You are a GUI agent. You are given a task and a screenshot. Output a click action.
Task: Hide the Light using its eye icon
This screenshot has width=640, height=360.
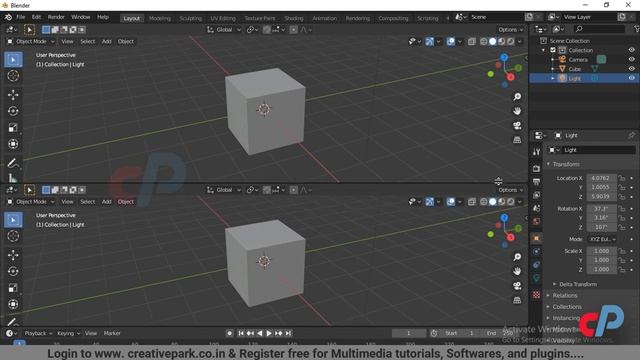click(x=631, y=78)
